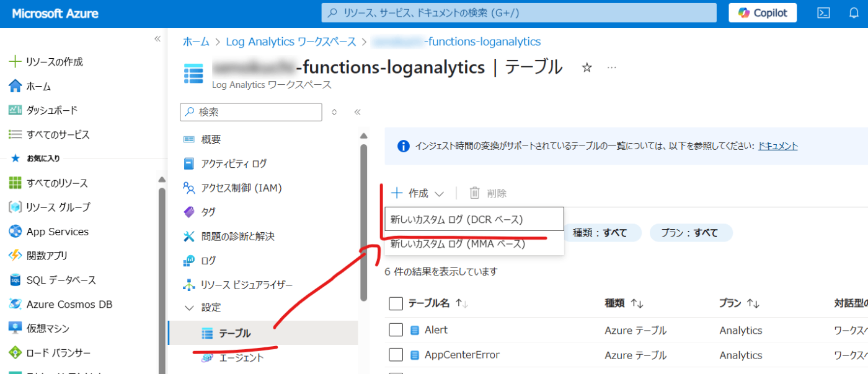Click the Copilot button
This screenshot has width=868, height=374.
pos(763,13)
